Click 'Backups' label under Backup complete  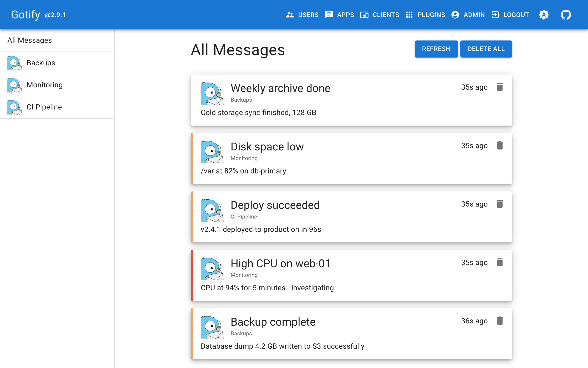(x=241, y=333)
